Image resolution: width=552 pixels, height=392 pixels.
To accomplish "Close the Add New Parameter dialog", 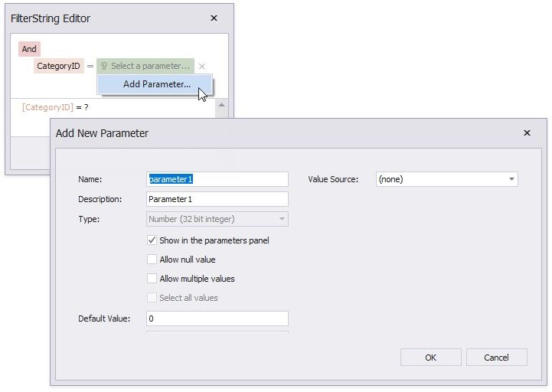I will pyautogui.click(x=527, y=133).
